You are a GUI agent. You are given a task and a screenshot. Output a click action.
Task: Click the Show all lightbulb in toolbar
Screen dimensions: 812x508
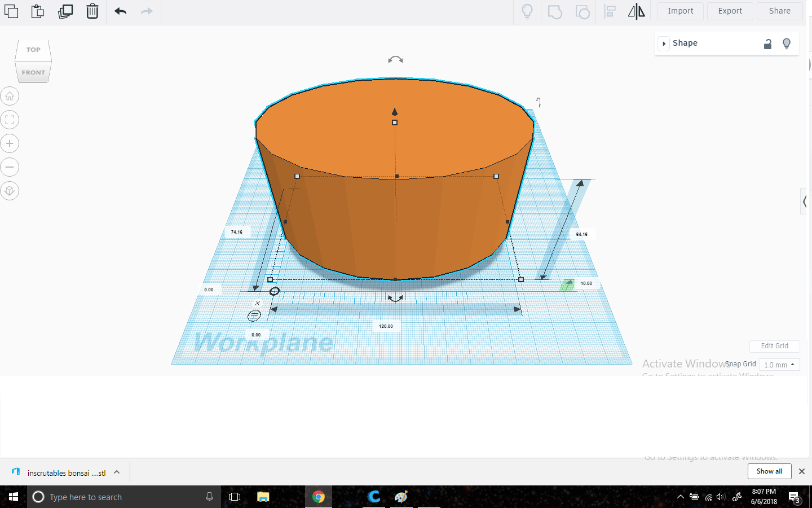click(x=527, y=11)
